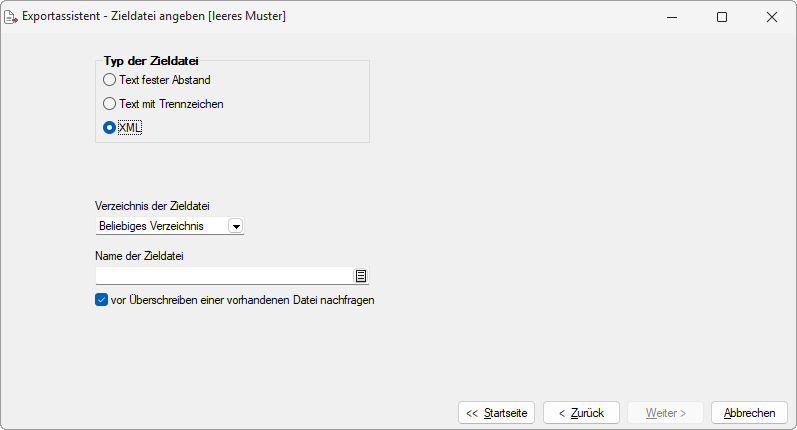797x430 pixels.
Task: Minimize the Exportassistent window
Action: [x=672, y=17]
